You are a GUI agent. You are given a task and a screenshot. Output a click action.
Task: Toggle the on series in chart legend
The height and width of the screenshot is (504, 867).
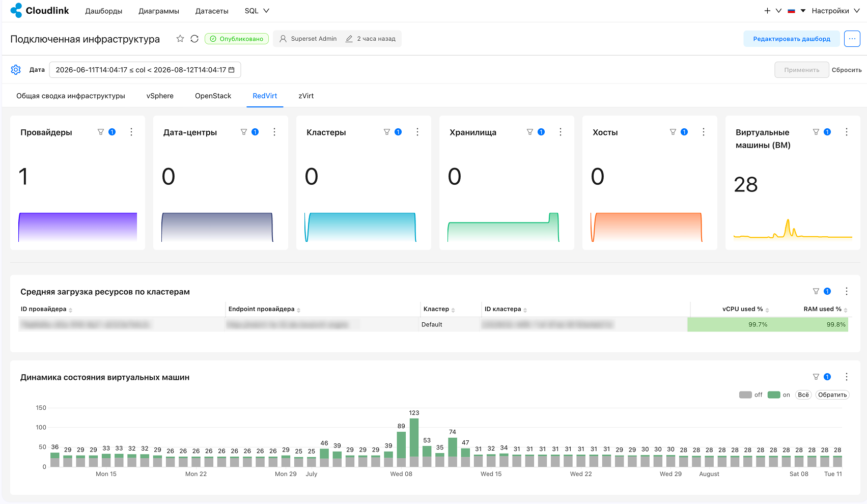tap(779, 395)
